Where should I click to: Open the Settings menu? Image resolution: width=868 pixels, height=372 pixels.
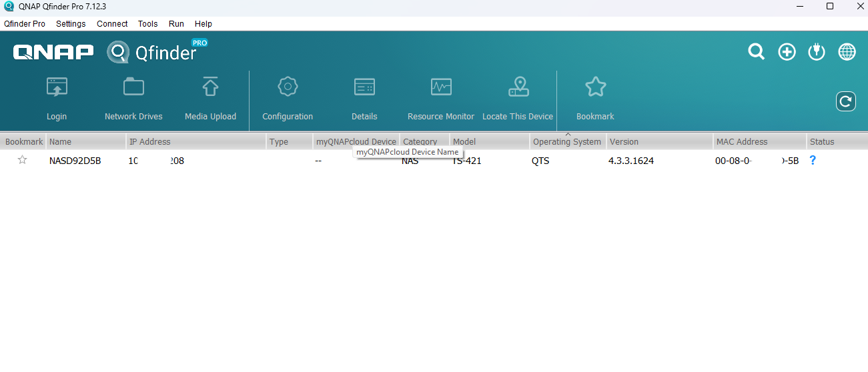(71, 23)
